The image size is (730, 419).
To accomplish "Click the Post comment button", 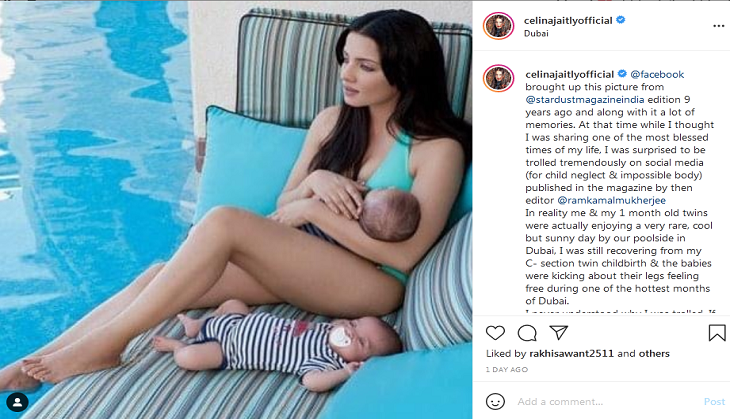I will click(x=714, y=401).
